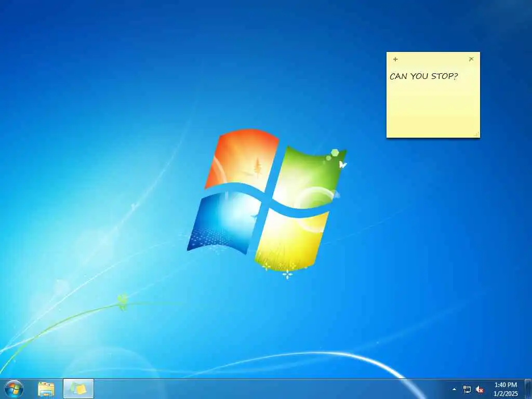This screenshot has height=399, width=532.
Task: Click the Show desktop button at taskbar end
Action: tap(528, 389)
